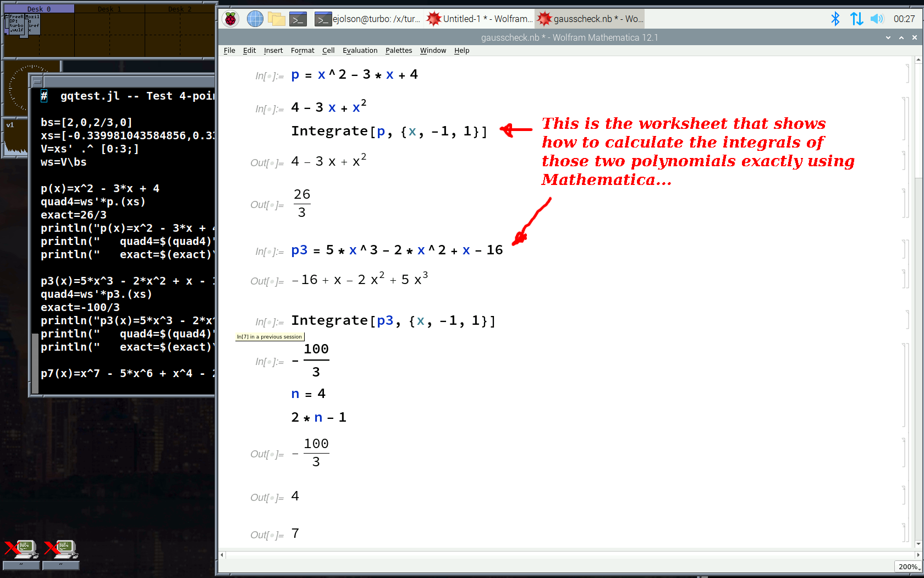This screenshot has height=578, width=924.
Task: Open the file manager folder icon
Action: 276,19
